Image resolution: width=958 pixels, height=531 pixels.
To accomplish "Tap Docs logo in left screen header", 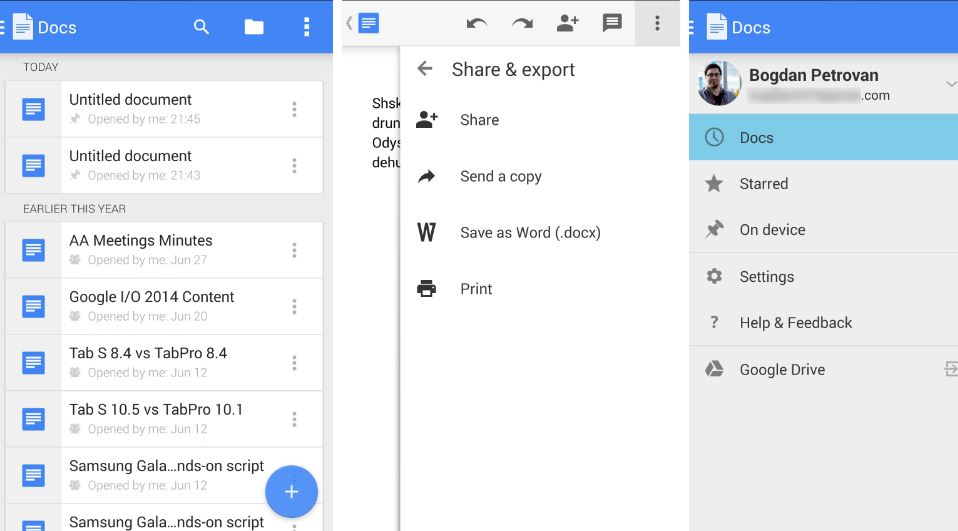I will [x=23, y=27].
